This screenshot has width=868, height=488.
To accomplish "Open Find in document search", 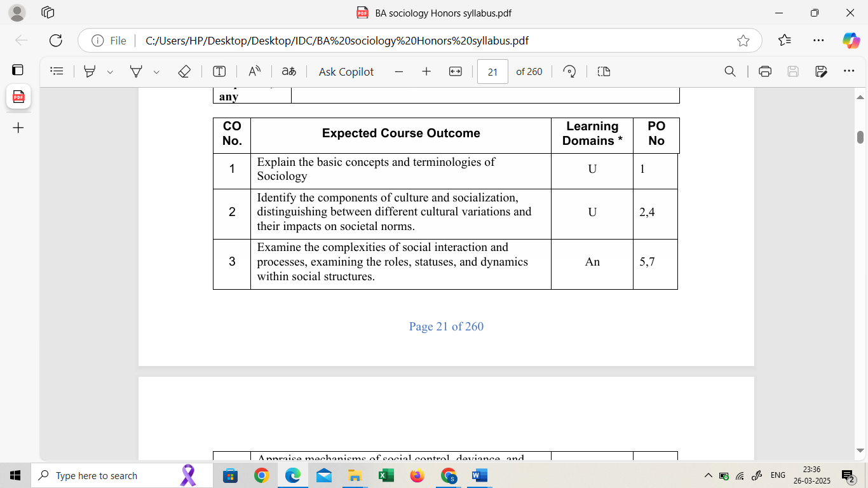I will click(730, 72).
